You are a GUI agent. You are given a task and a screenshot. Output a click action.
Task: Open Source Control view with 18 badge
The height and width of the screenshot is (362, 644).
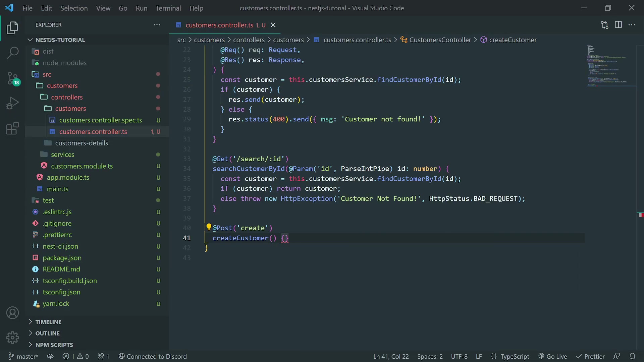coord(13,79)
